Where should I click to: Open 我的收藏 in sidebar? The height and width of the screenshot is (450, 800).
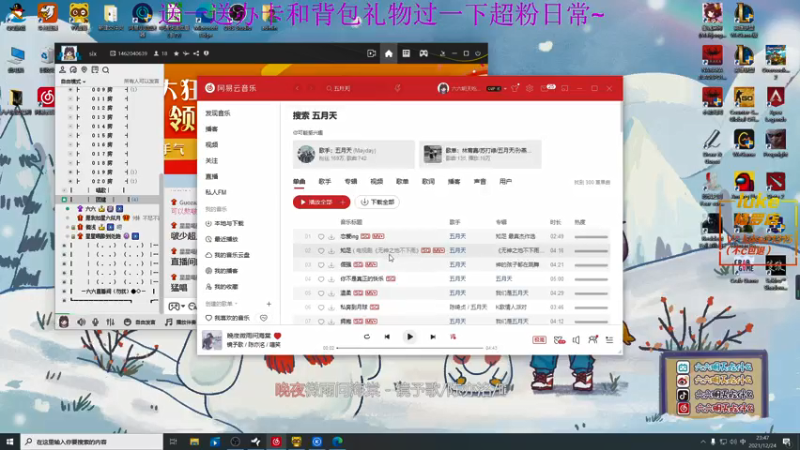(x=221, y=287)
